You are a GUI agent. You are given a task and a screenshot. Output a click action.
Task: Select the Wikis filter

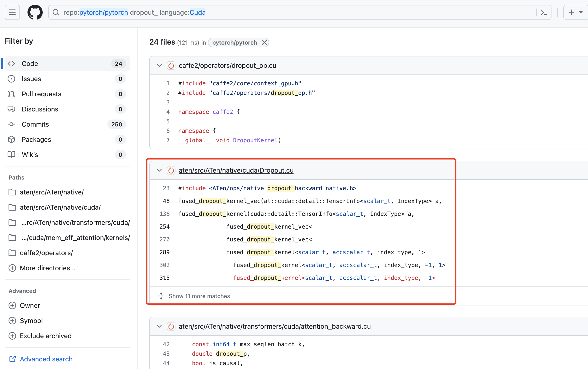tap(67, 154)
